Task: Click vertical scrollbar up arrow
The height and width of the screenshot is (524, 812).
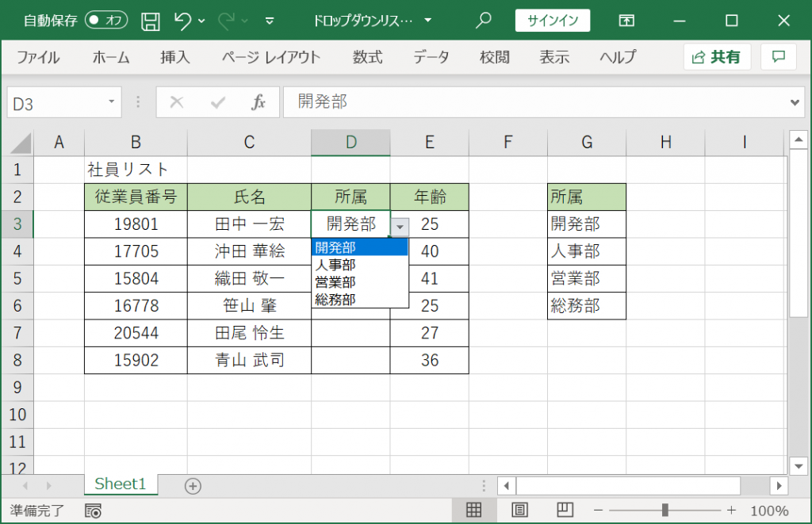Action: [799, 140]
